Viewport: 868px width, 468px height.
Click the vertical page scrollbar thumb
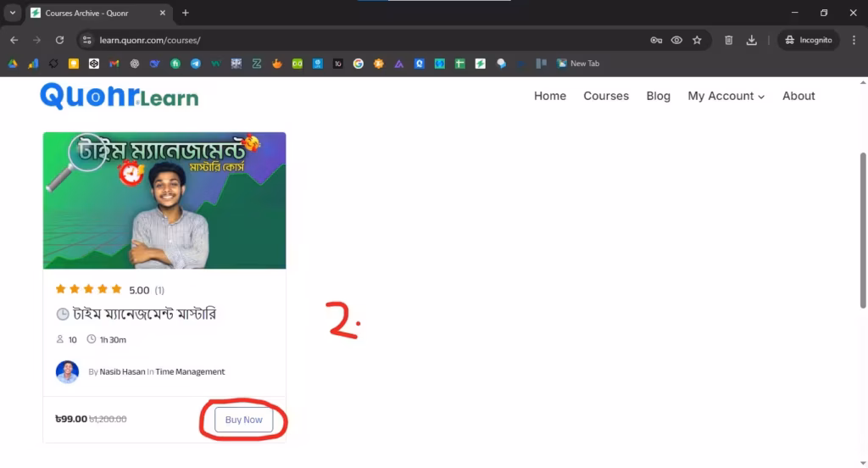pos(863,230)
